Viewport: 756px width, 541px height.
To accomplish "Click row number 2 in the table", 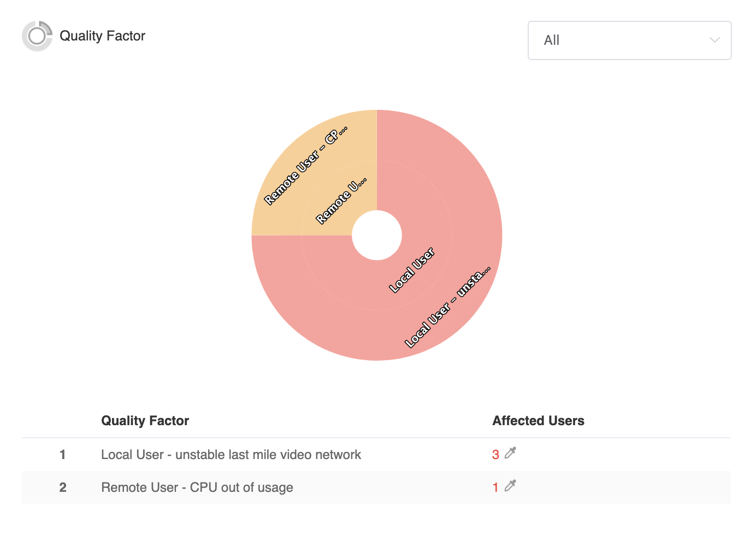I will tap(63, 487).
